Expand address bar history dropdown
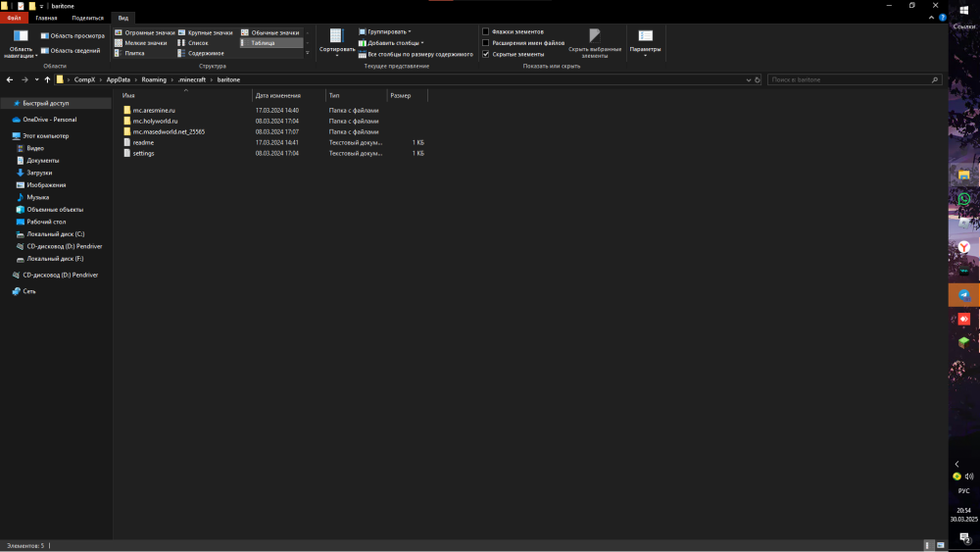 [748, 80]
